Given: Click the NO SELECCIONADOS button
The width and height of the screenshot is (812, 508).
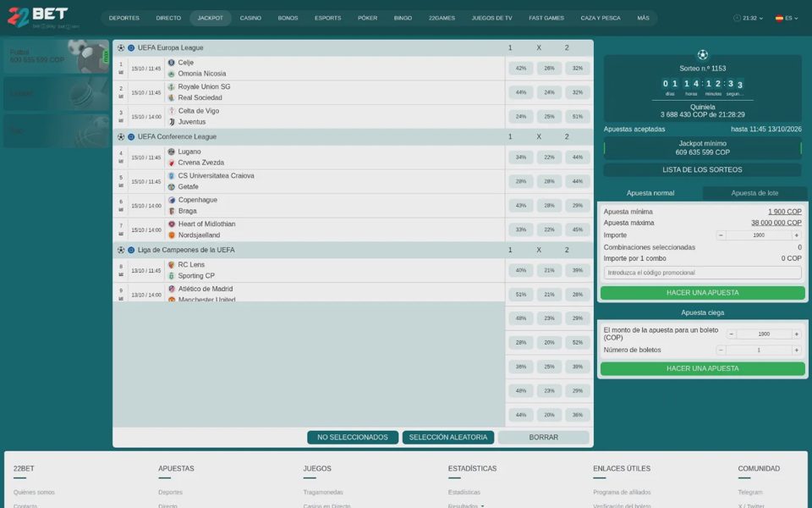Looking at the screenshot, I should pyautogui.click(x=353, y=438).
